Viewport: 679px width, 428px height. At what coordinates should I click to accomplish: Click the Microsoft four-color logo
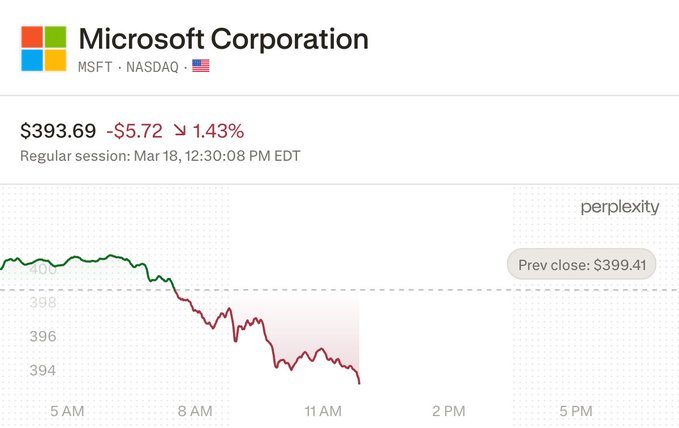(43, 48)
